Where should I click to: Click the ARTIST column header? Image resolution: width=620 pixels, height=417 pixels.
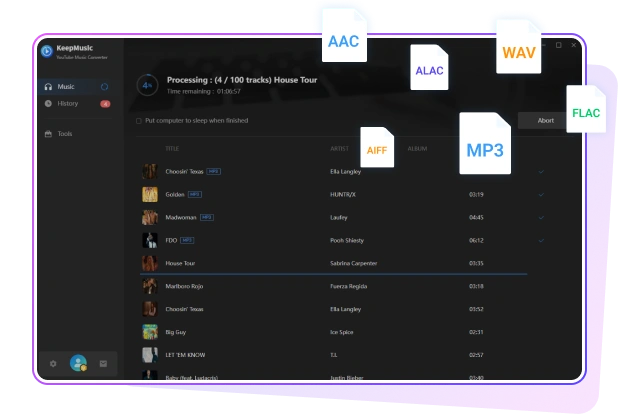click(x=339, y=149)
